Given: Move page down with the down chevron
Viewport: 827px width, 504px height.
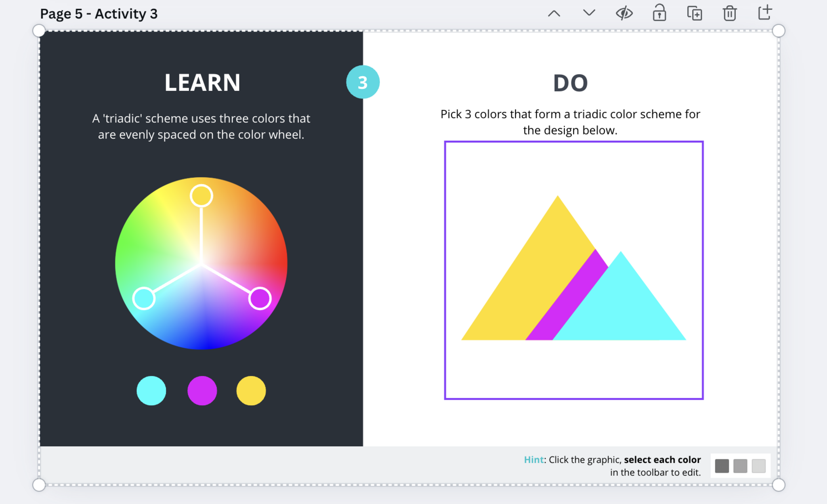Looking at the screenshot, I should point(589,13).
